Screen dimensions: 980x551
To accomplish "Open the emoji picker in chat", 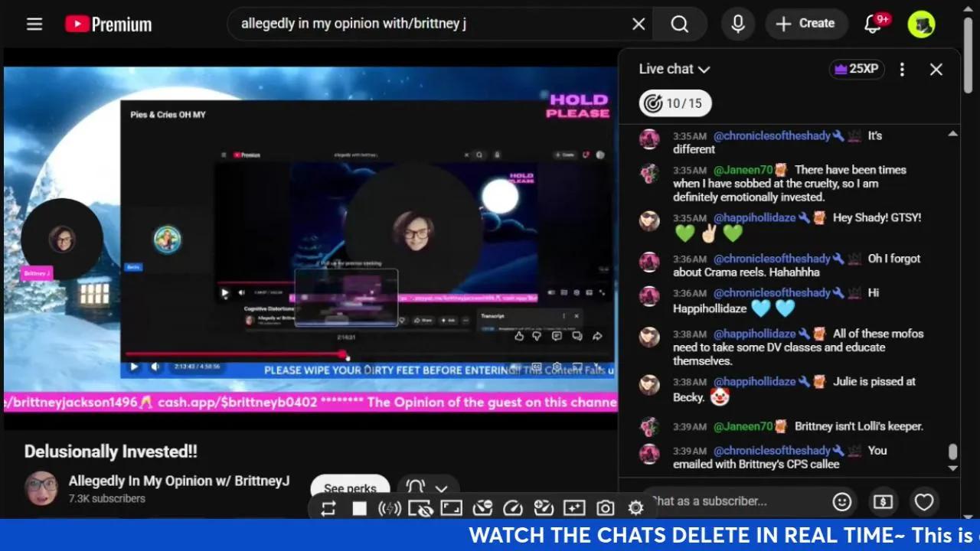I will (x=842, y=502).
